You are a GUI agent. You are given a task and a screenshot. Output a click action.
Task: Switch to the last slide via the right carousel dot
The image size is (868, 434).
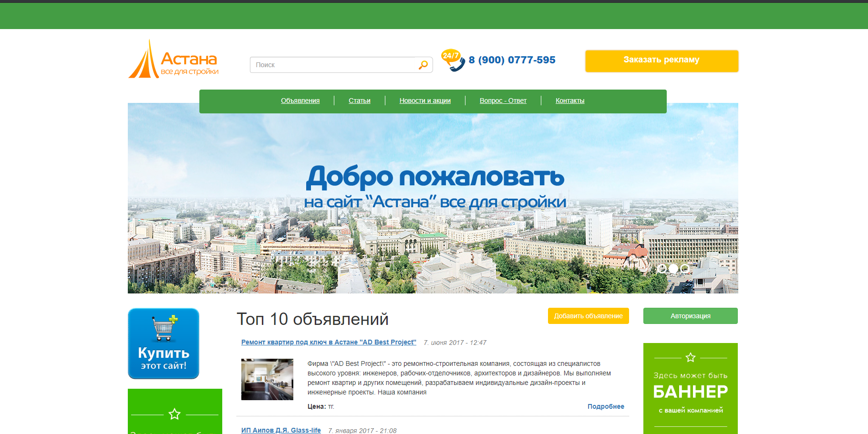point(685,269)
